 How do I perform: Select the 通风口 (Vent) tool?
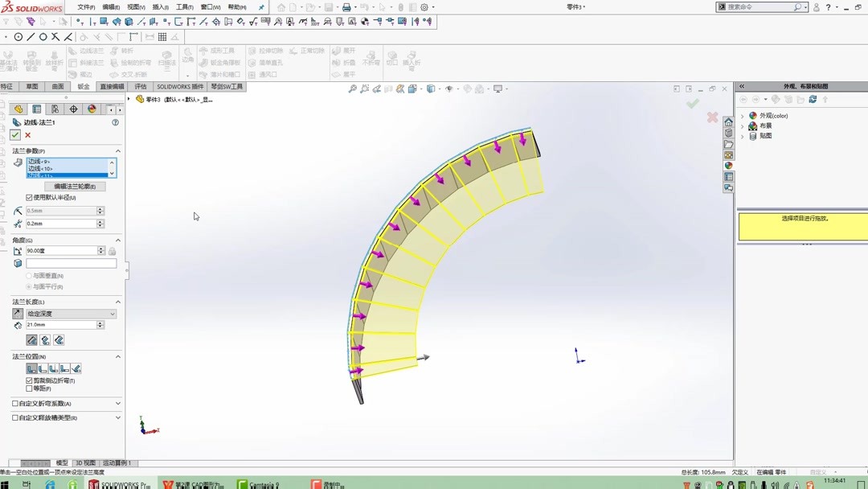point(257,73)
